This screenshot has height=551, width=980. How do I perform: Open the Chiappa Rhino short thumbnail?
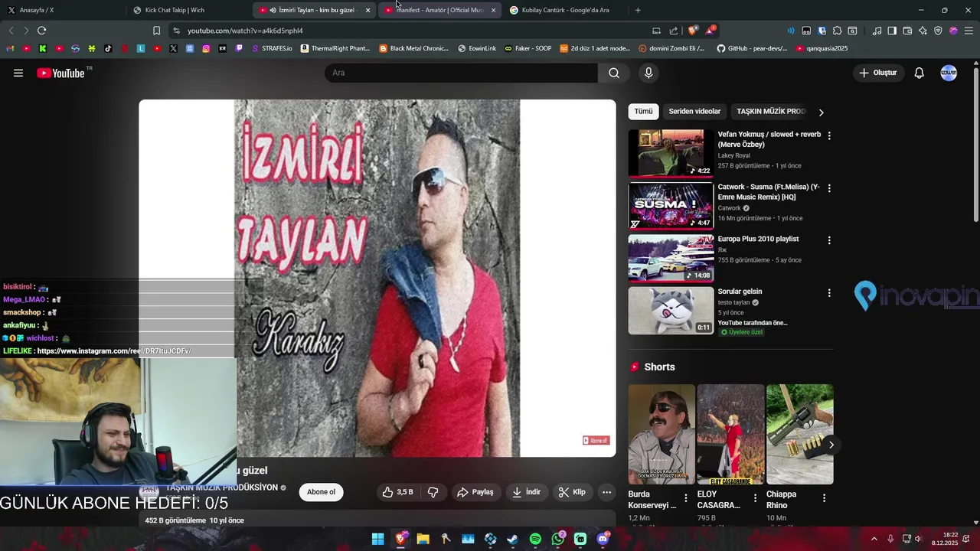(x=799, y=434)
